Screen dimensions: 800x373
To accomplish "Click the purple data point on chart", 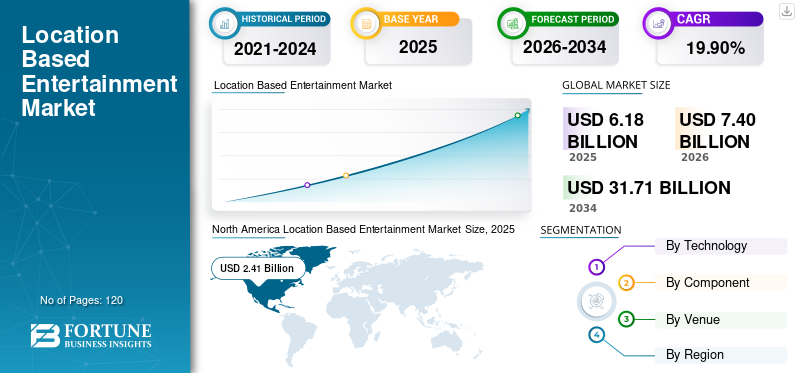I will click(x=307, y=185).
